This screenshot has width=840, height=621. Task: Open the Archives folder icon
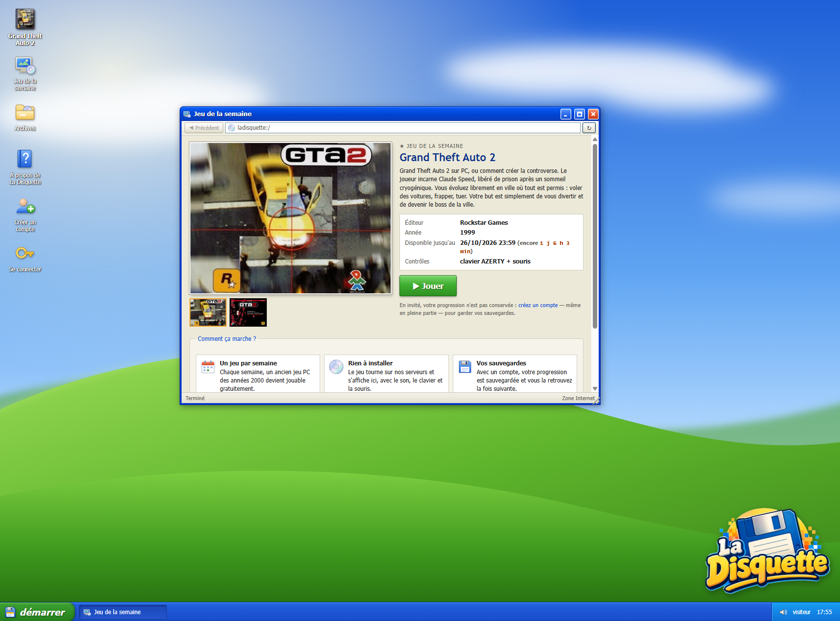click(25, 118)
